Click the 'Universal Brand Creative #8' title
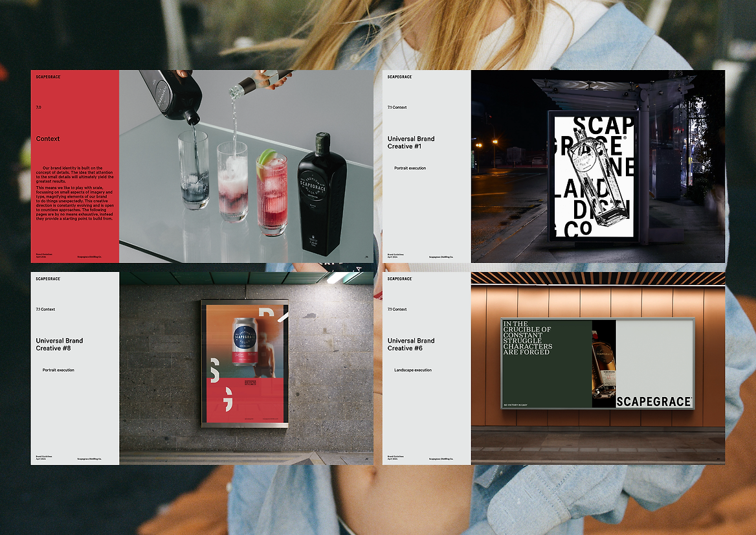Screen dimensions: 756x535 click(59, 345)
